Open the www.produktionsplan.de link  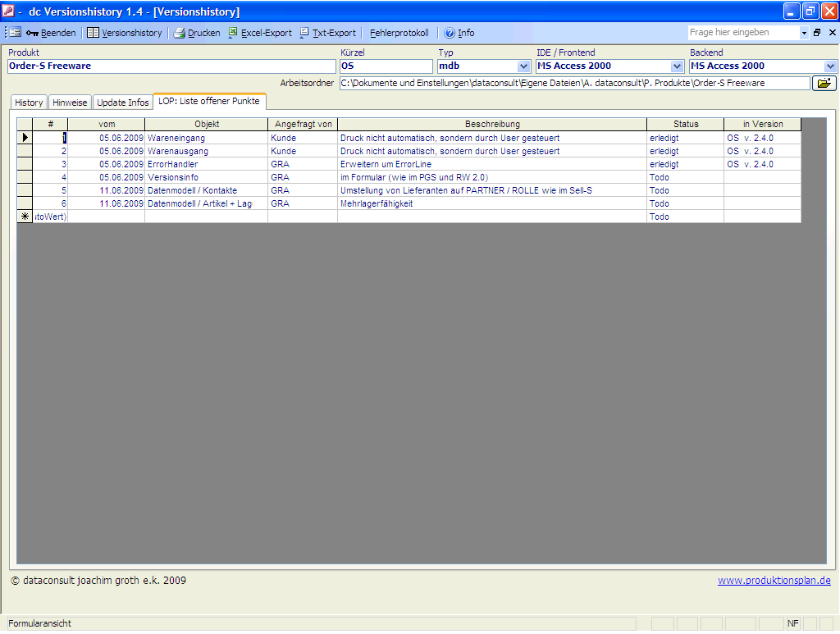[774, 581]
